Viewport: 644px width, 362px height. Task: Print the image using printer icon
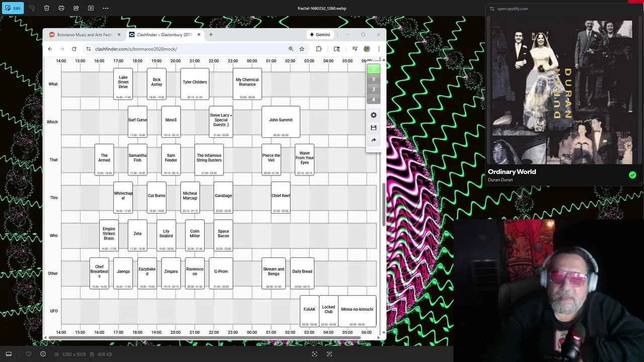(x=61, y=8)
